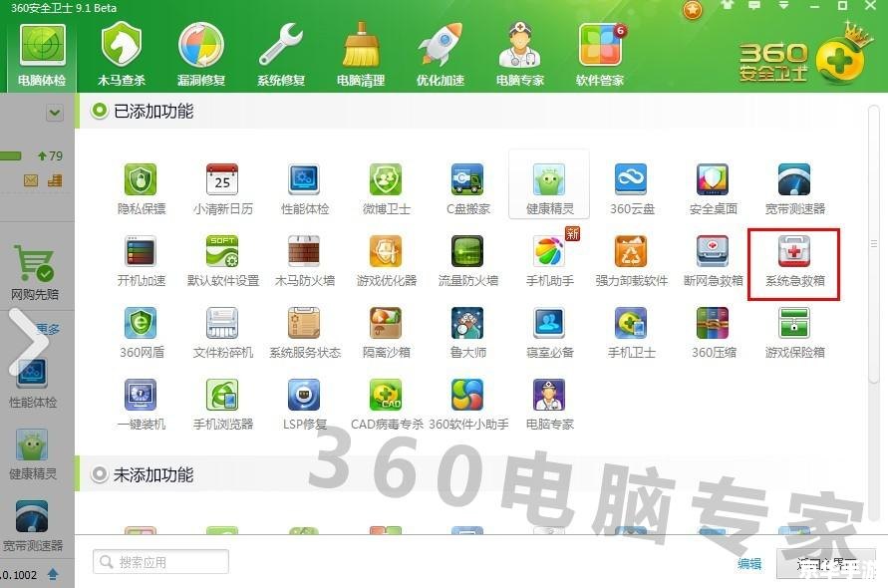This screenshot has width=888, height=588.
Task: Click the 编辑 link at bottom
Action: [749, 563]
